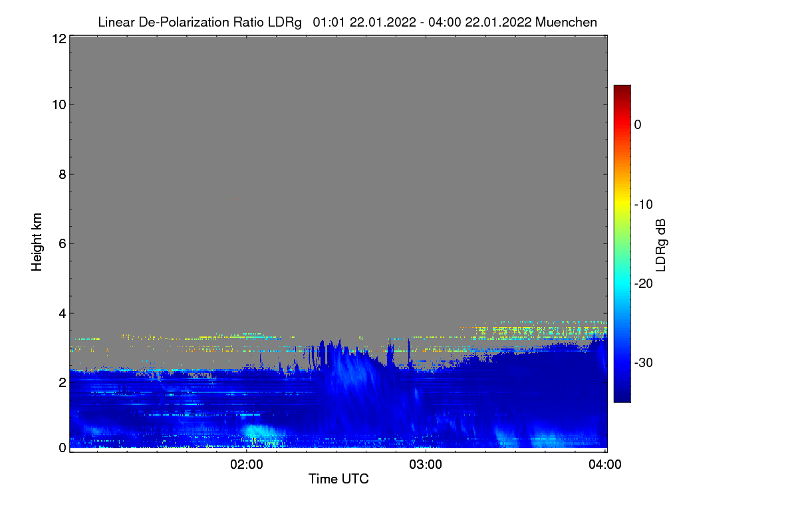This screenshot has width=798, height=532.
Task: Click the height tick label '6'
Action: (61, 243)
